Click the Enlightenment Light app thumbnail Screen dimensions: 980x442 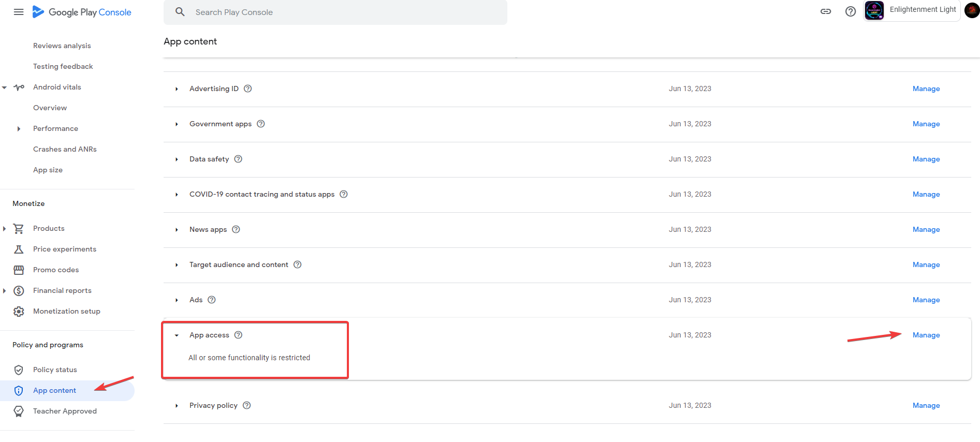(874, 10)
